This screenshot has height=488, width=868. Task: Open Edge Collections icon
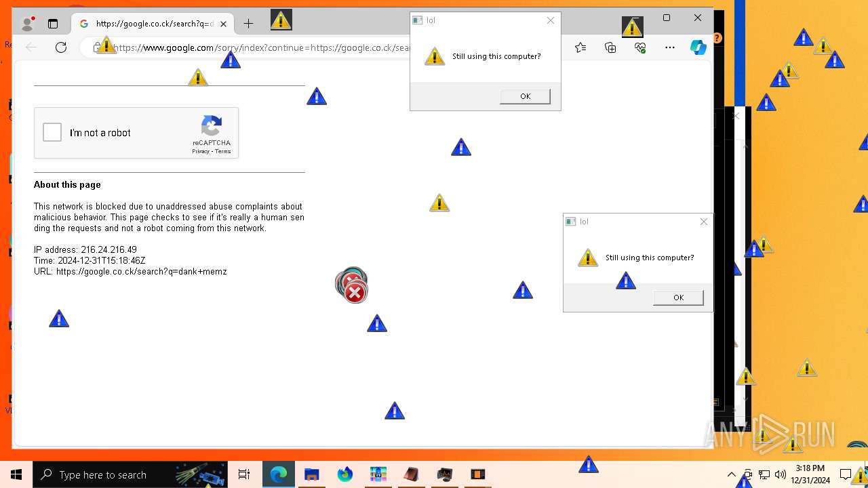[x=610, y=47]
